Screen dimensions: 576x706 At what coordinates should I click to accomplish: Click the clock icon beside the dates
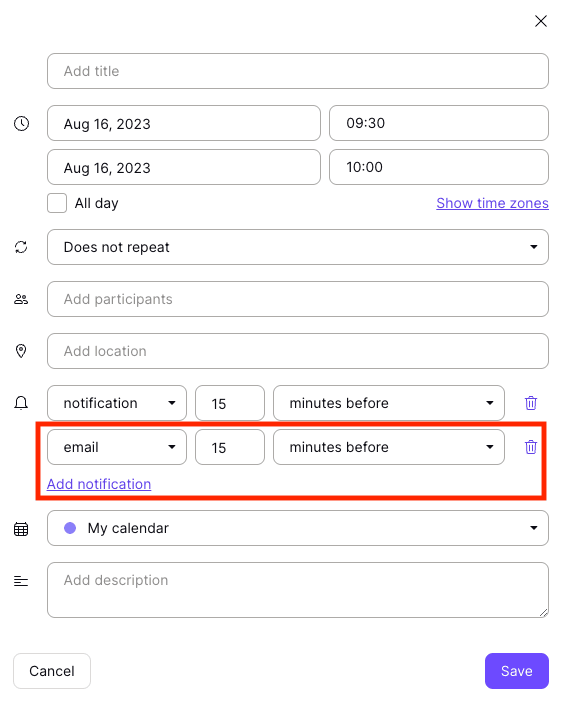pos(22,123)
